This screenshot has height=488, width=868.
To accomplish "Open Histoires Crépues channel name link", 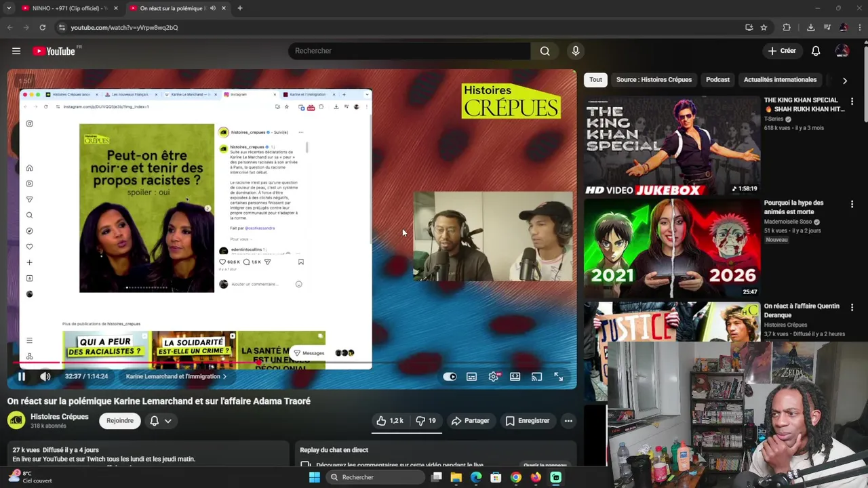I will point(60,417).
